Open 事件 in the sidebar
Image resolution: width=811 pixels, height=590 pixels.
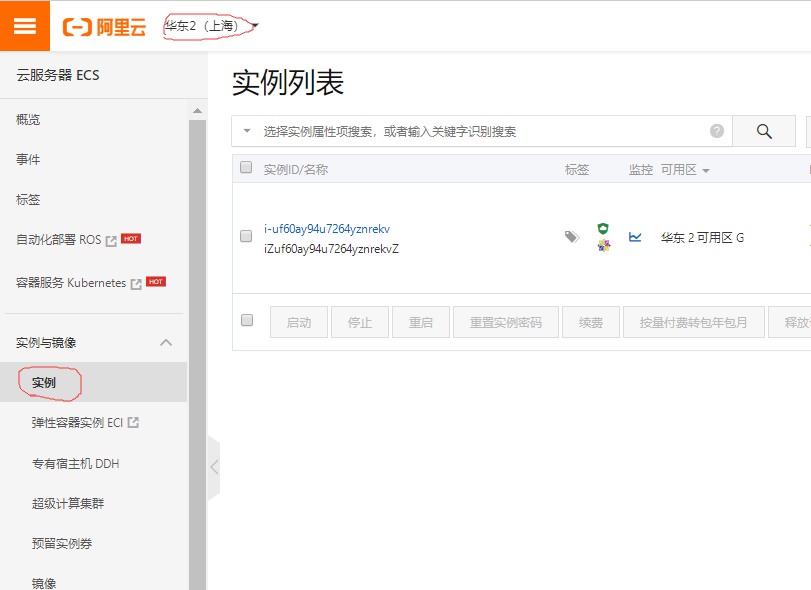(28, 159)
